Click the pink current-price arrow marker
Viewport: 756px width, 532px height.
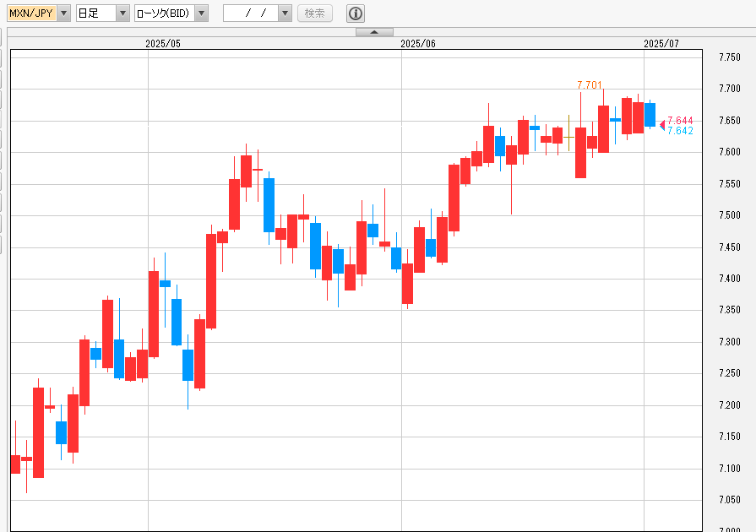pyautogui.click(x=661, y=125)
